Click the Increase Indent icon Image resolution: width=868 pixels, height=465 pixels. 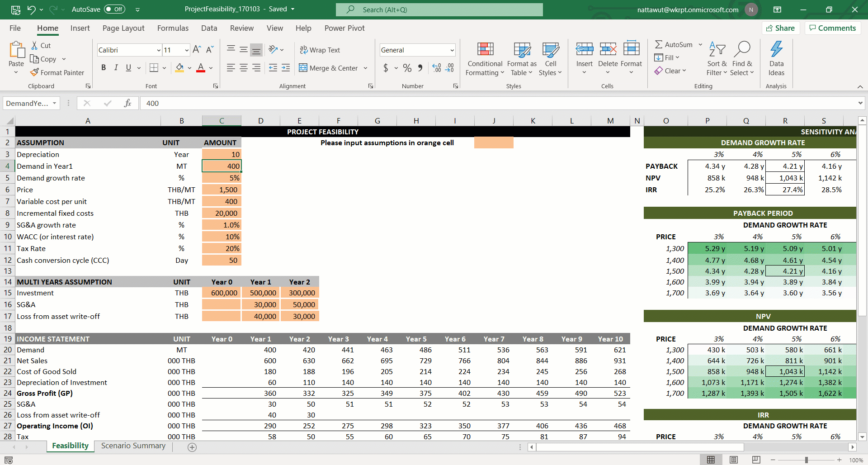point(286,68)
